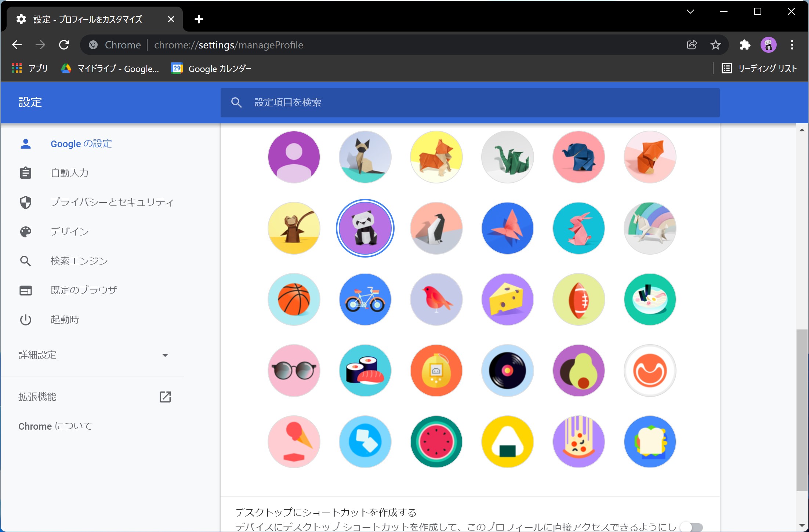Screen dimensions: 809x532
Task: Pick the cheese wedge avatar
Action: 507,299
